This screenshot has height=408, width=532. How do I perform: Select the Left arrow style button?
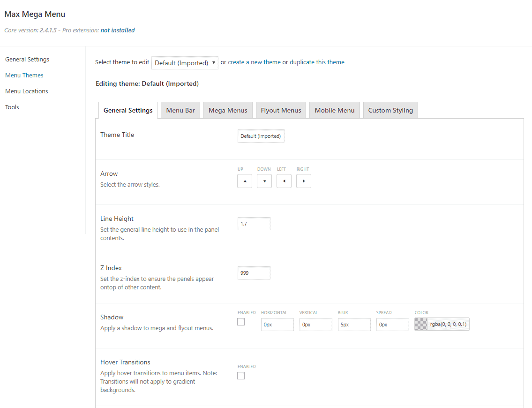click(284, 181)
